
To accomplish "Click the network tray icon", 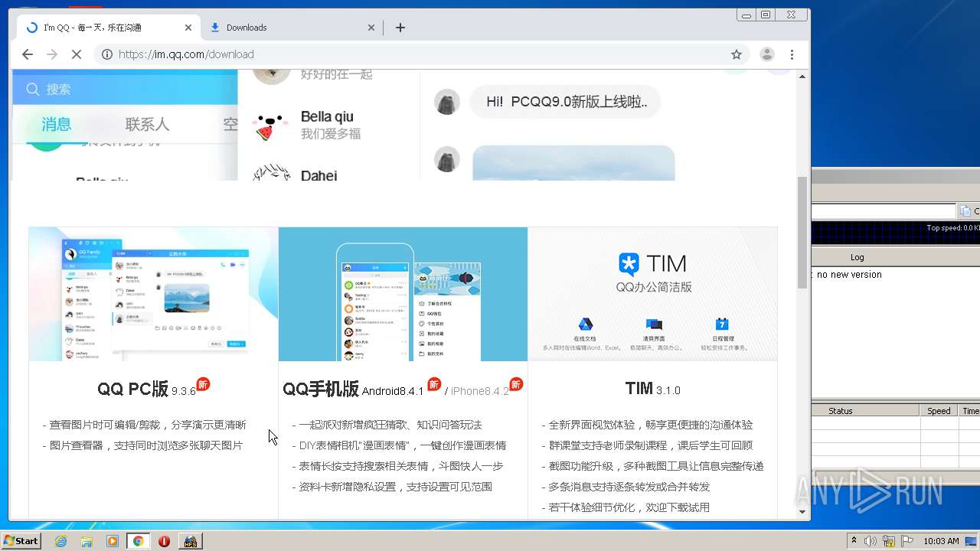I will click(x=889, y=541).
